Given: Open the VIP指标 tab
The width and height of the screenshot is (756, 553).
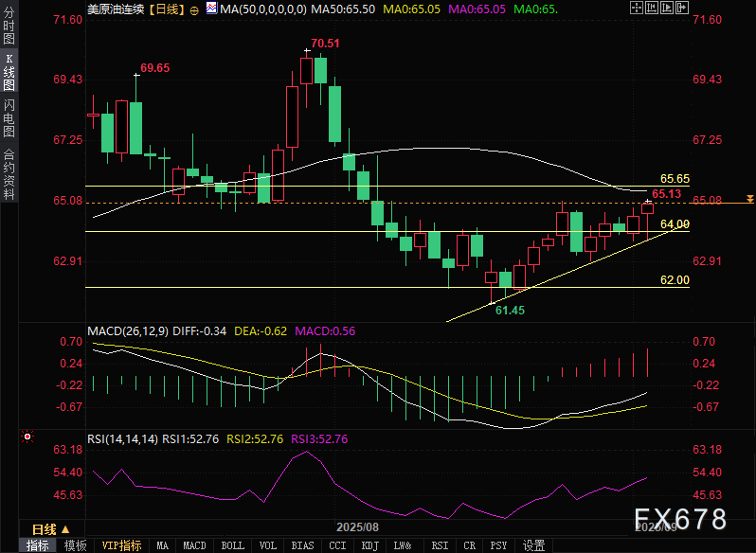Looking at the screenshot, I should click(121, 545).
